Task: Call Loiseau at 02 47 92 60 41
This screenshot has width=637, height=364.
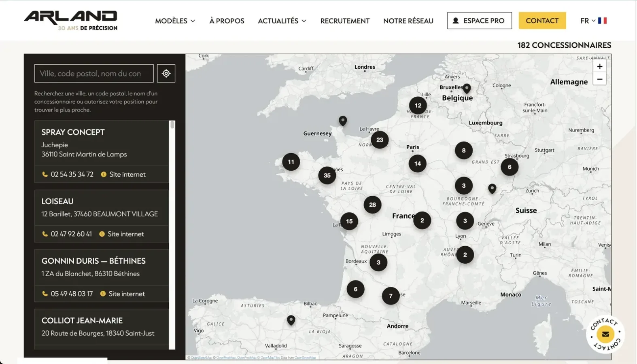Action: 67,234
